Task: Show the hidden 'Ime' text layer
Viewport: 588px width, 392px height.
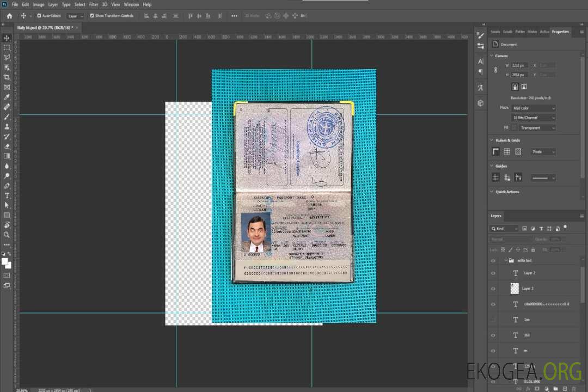Action: 493,320
